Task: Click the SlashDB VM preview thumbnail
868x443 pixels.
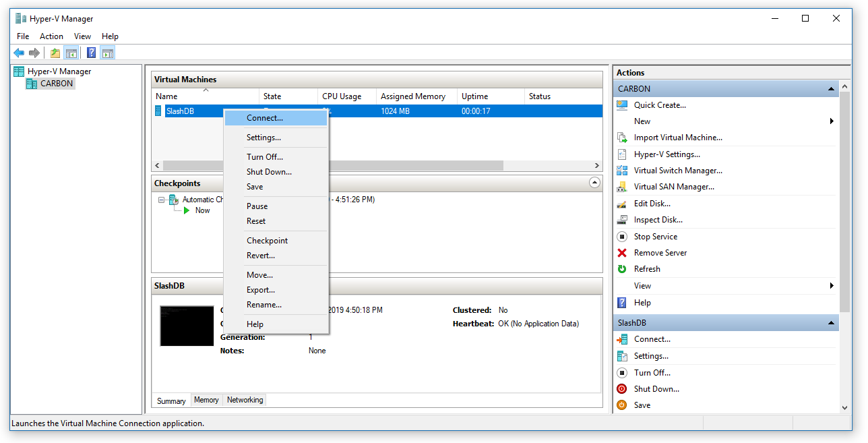Action: (x=187, y=326)
